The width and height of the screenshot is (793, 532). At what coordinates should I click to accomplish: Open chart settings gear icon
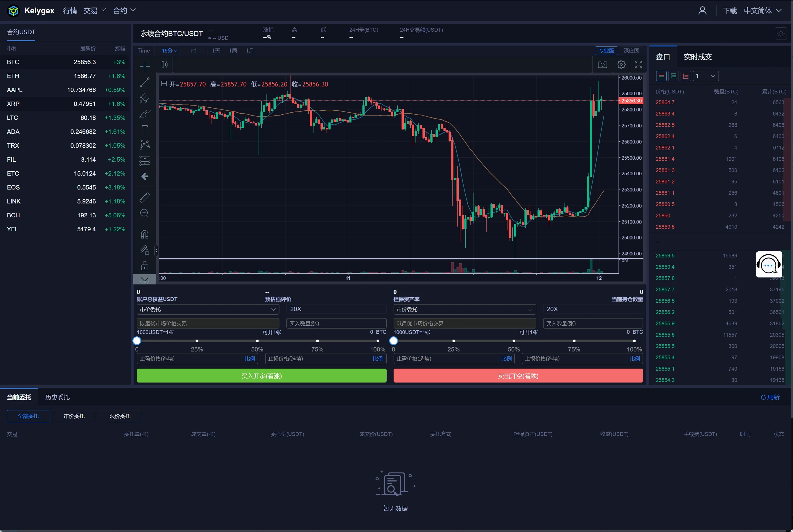pyautogui.click(x=621, y=64)
